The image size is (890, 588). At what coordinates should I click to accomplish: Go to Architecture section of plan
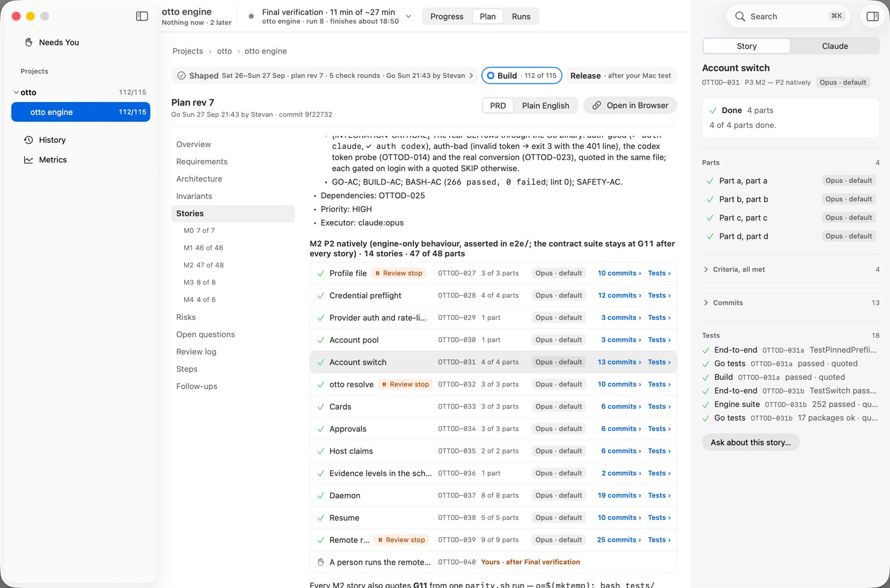pyautogui.click(x=199, y=179)
